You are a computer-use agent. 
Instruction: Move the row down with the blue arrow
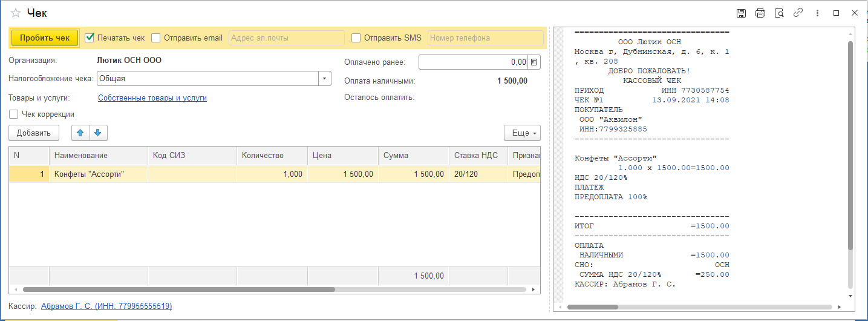97,133
